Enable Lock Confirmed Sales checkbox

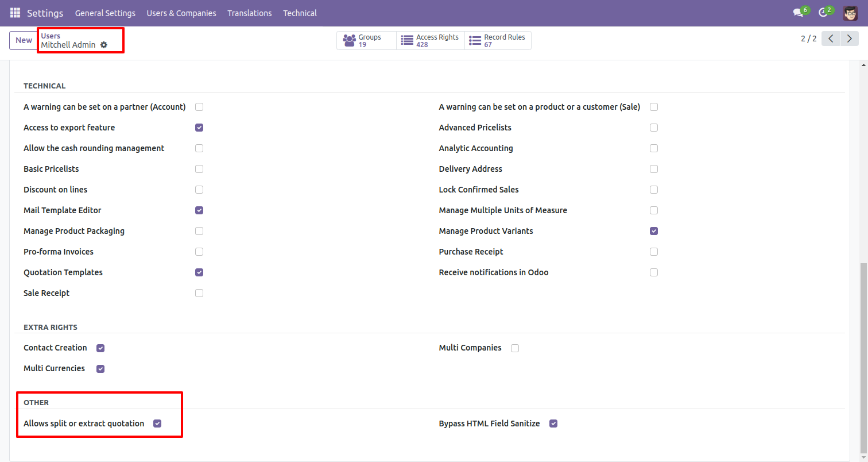pos(654,190)
